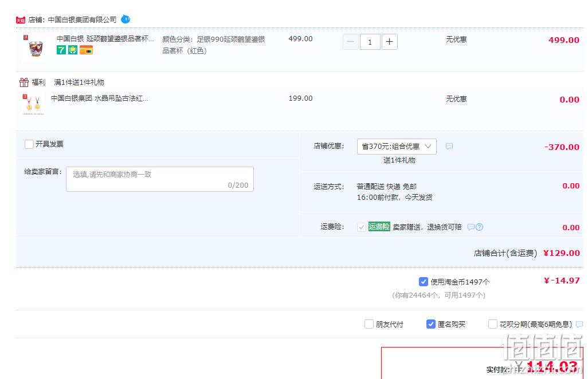
Task: Open the silver tea cup product thumbnail
Action: (36, 48)
